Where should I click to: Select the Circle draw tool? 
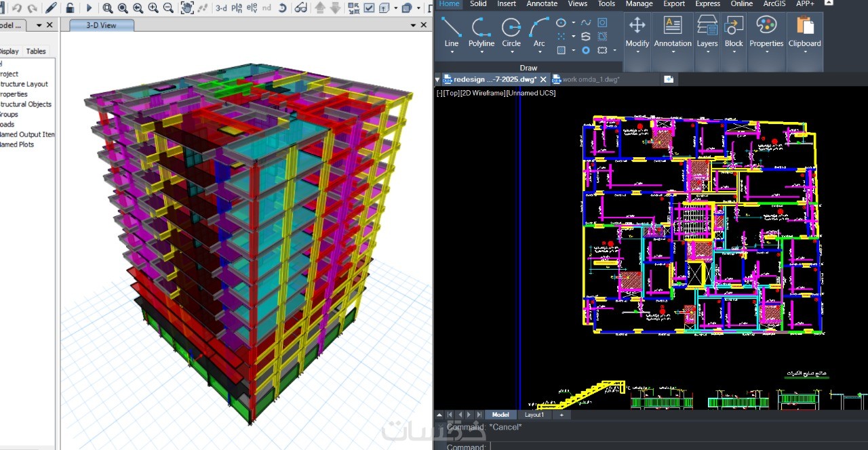(511, 32)
